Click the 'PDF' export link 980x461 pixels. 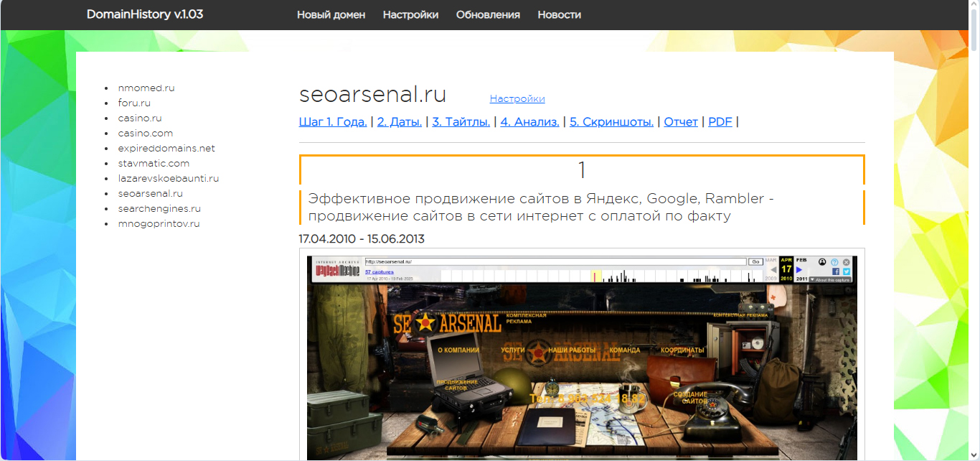720,122
